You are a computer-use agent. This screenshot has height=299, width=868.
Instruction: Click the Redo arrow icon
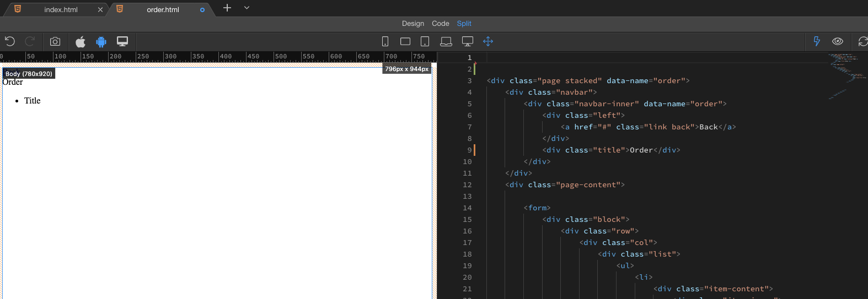(30, 41)
